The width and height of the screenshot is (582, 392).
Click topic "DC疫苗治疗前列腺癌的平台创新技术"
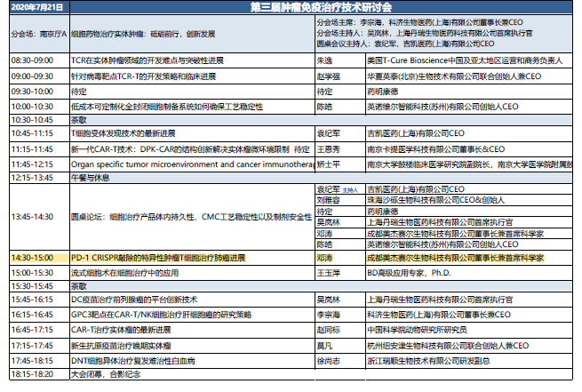(134, 300)
